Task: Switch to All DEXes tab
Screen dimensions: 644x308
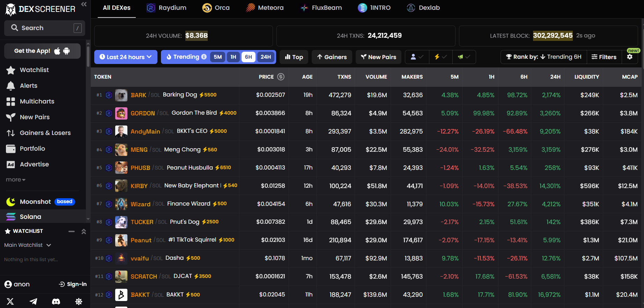Action: 117,8
